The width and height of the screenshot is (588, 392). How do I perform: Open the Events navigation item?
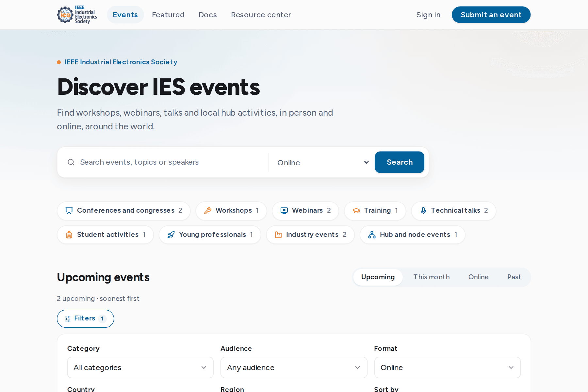tap(125, 15)
